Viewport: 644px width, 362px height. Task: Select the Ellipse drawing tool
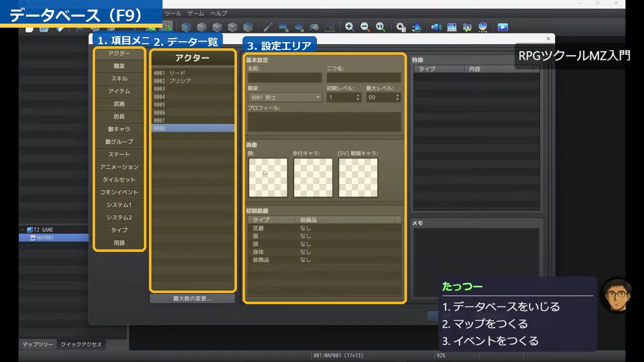tap(299, 27)
